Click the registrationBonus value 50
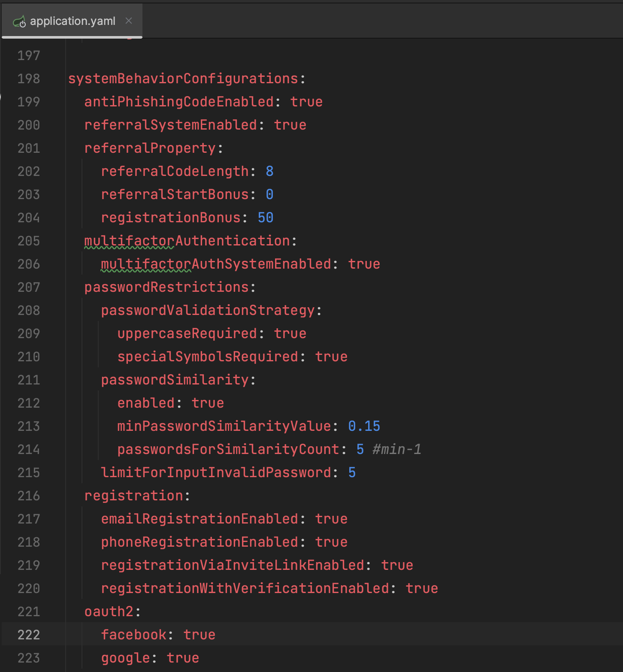The width and height of the screenshot is (623, 672). [266, 218]
